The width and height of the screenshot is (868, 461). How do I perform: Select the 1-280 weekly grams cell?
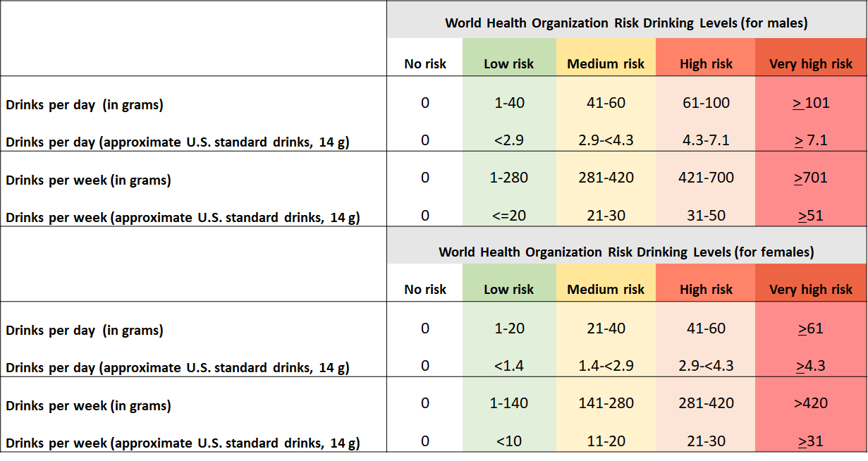pos(508,178)
